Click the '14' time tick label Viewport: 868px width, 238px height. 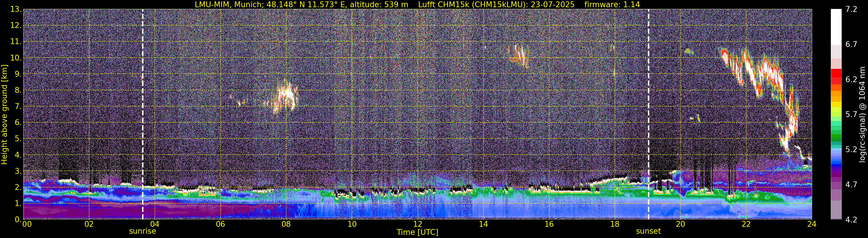point(483,224)
